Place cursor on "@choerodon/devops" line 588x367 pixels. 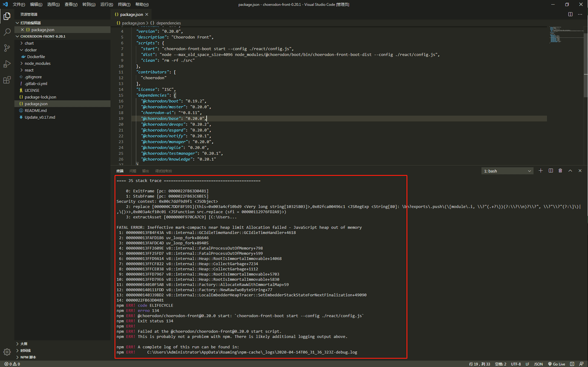176,124
